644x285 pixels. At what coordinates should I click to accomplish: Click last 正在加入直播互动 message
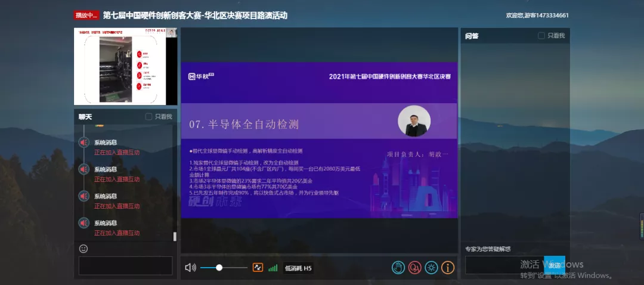117,233
